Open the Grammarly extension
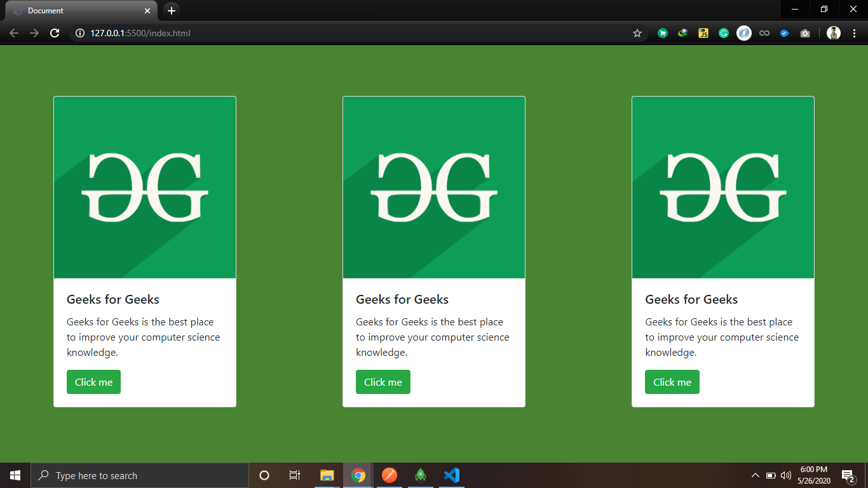 pyautogui.click(x=724, y=33)
